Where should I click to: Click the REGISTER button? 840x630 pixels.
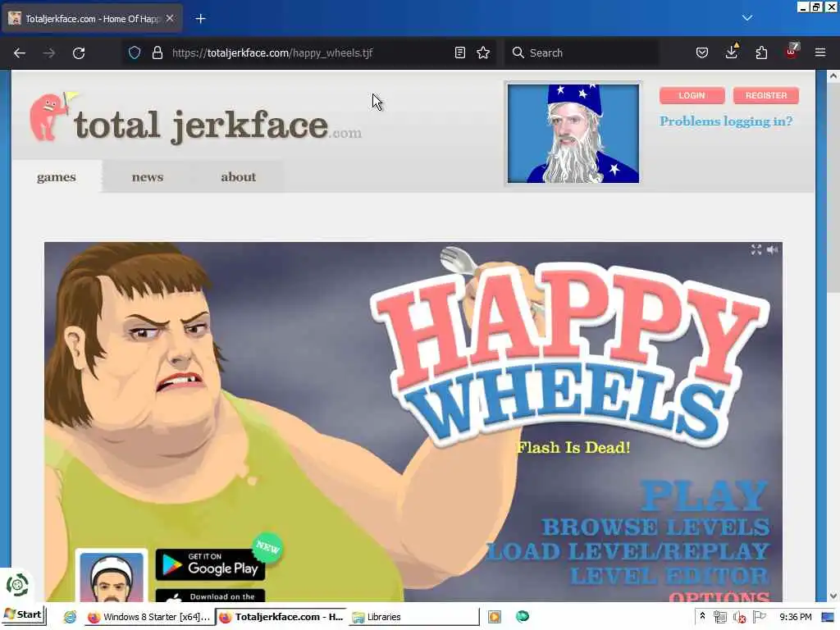pyautogui.click(x=765, y=95)
